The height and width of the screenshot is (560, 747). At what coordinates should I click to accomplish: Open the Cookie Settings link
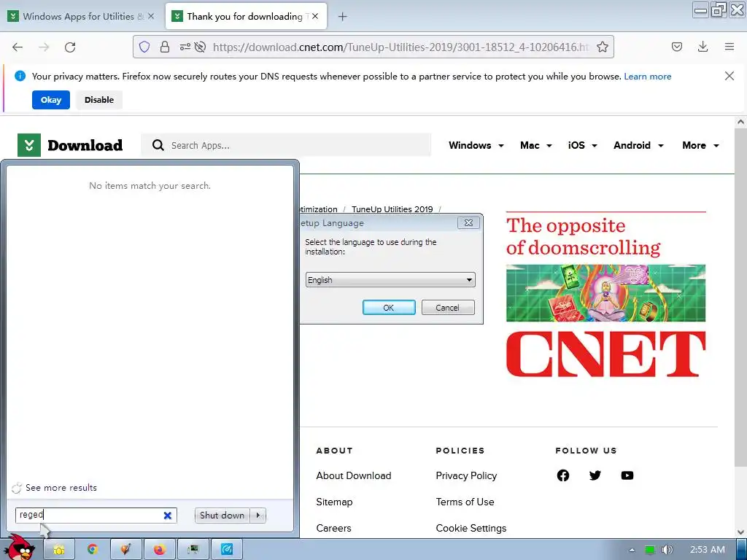(471, 528)
